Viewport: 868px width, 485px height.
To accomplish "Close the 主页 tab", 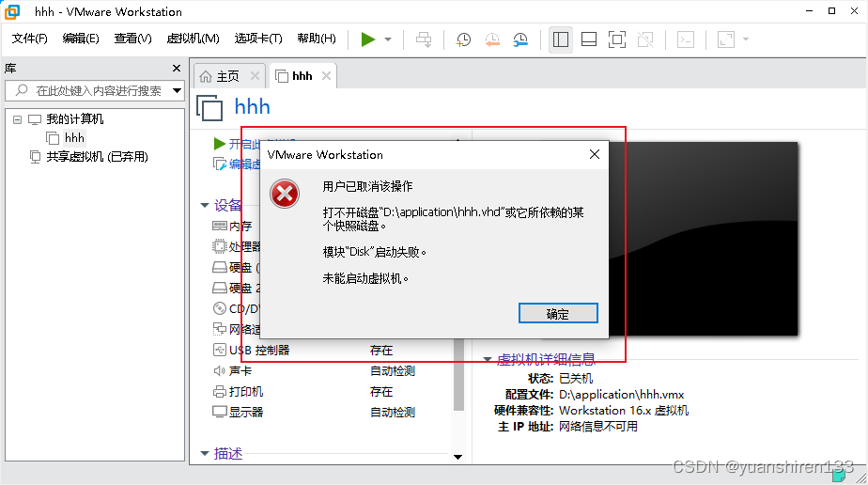I will (x=255, y=76).
